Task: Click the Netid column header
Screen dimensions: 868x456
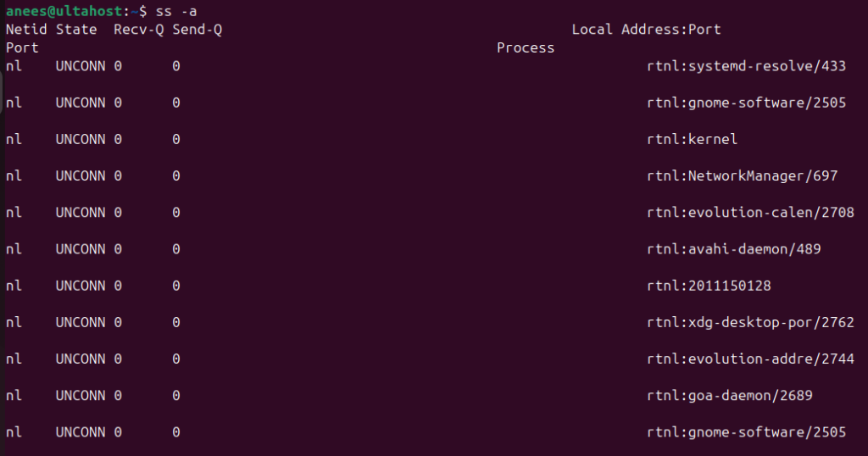Action: (26, 30)
